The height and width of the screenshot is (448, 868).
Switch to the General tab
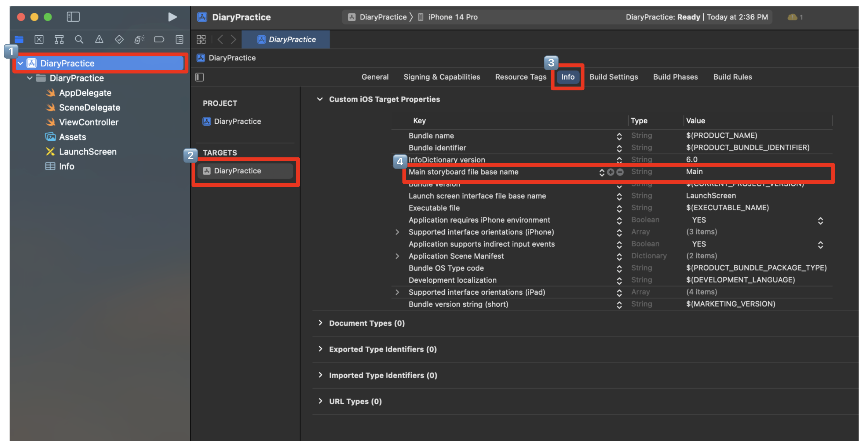point(375,77)
